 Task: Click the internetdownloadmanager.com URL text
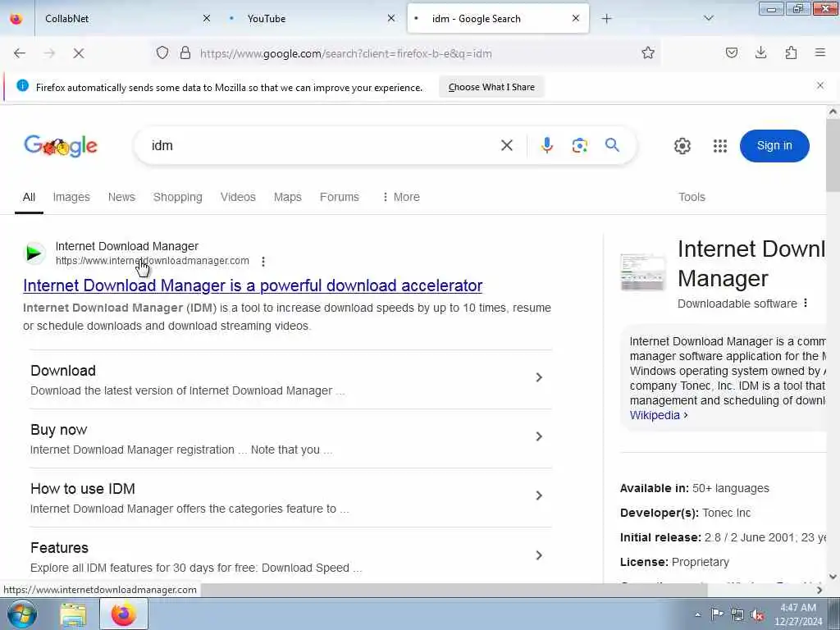(152, 261)
